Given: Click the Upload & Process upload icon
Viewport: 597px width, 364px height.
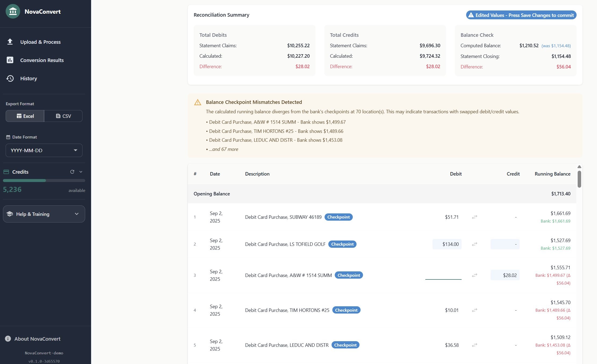Looking at the screenshot, I should coord(10,42).
